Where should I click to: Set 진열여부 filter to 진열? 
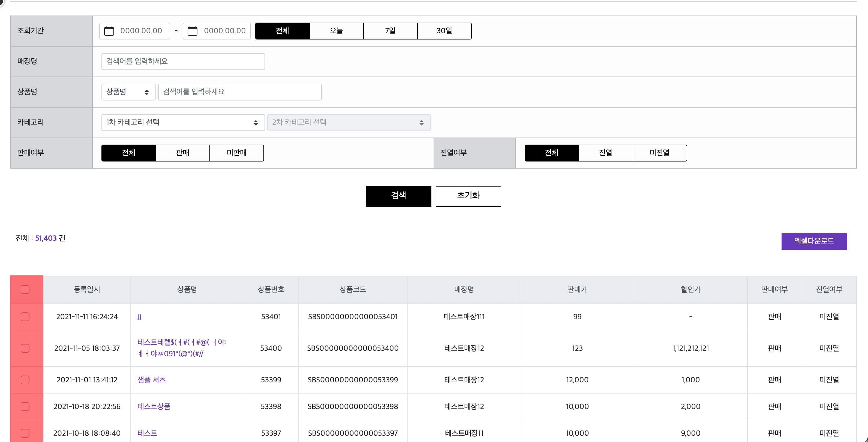click(605, 153)
